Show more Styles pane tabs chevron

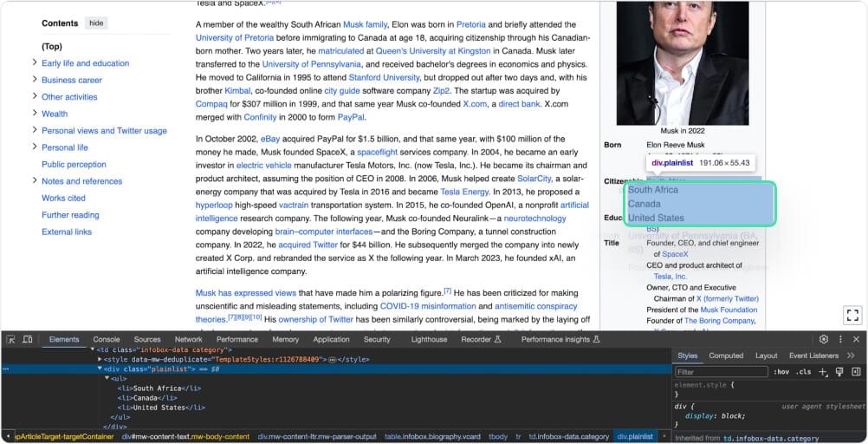tap(851, 356)
